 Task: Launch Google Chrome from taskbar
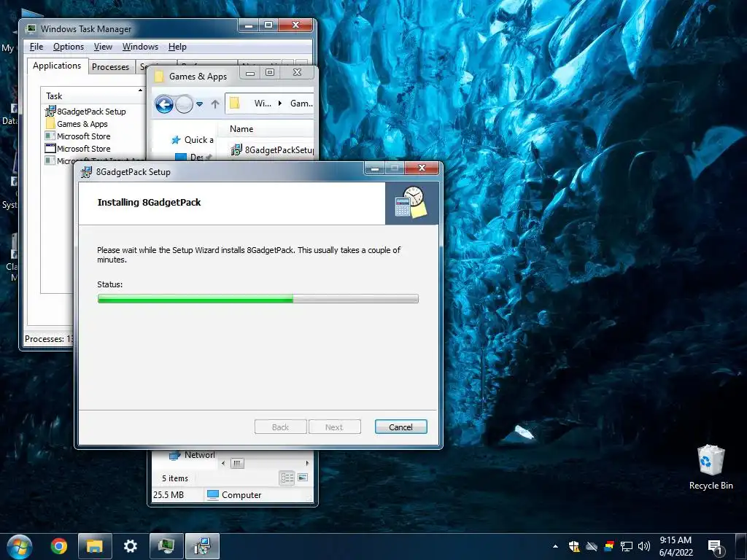(x=58, y=545)
